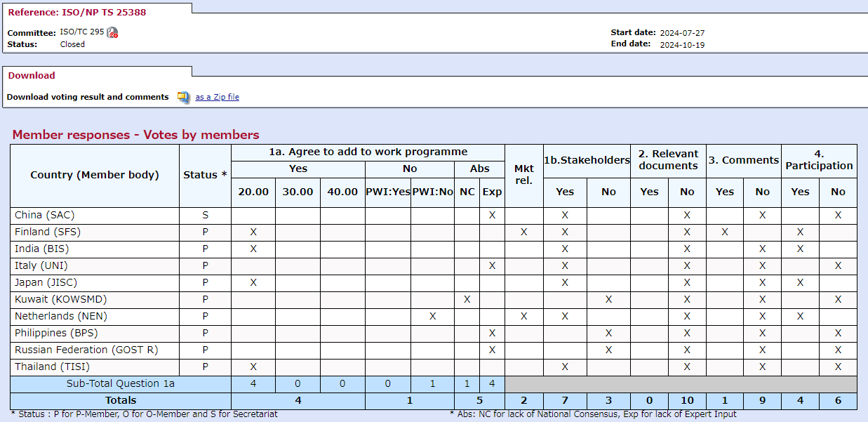
Task: Select the PWI:Yes column header
Action: pyautogui.click(x=388, y=192)
